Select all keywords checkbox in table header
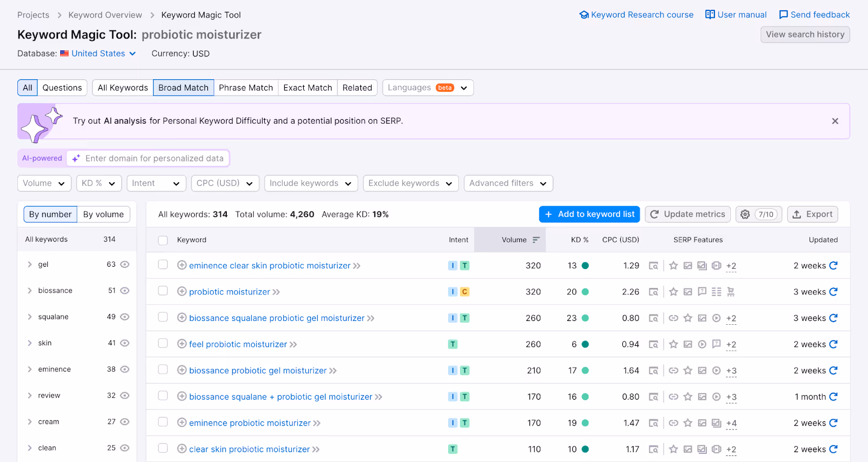Viewport: 868px width, 462px height. 163,240
